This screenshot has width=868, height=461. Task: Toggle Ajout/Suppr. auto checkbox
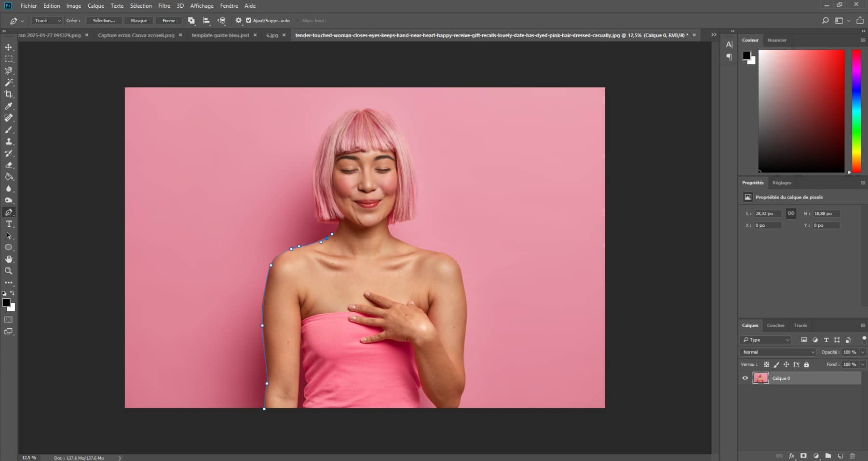click(249, 20)
